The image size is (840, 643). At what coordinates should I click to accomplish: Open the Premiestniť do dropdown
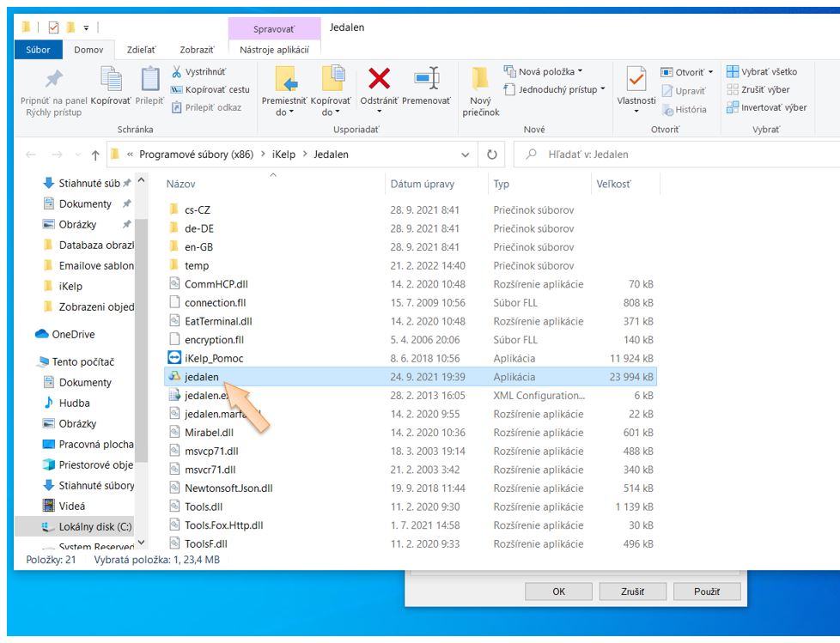tap(284, 105)
